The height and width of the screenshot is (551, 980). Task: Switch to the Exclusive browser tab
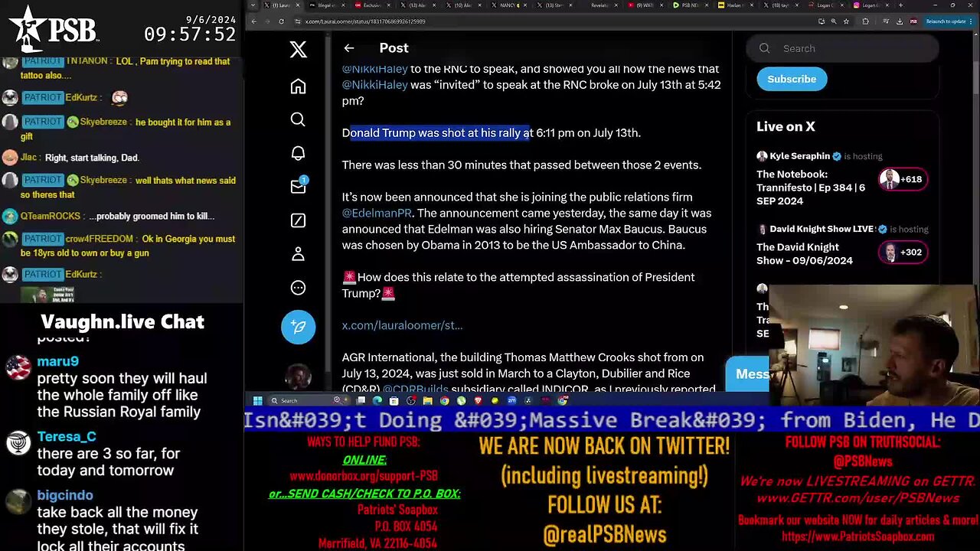pos(371,5)
